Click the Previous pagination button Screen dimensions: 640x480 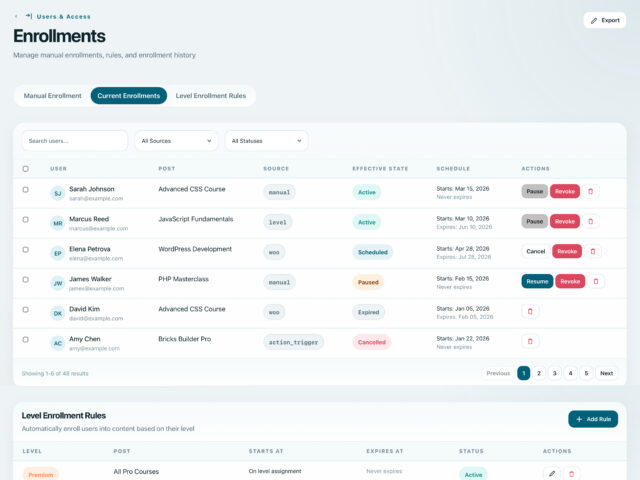(x=498, y=373)
